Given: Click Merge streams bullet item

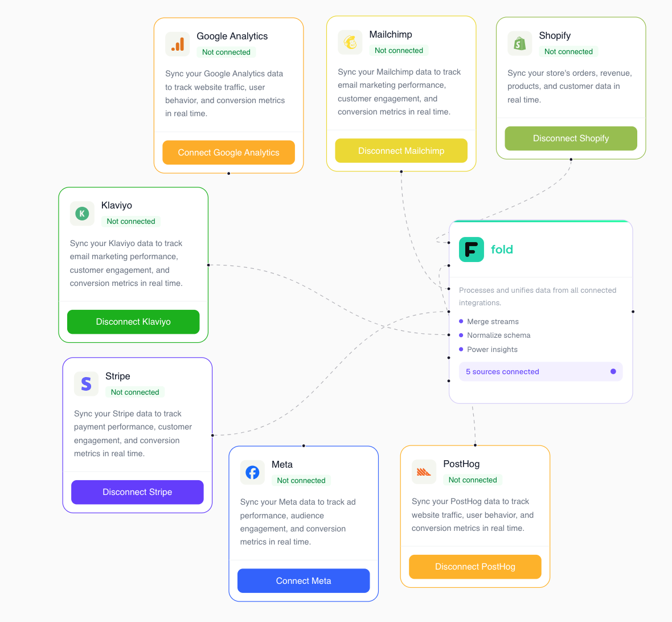Looking at the screenshot, I should (489, 321).
